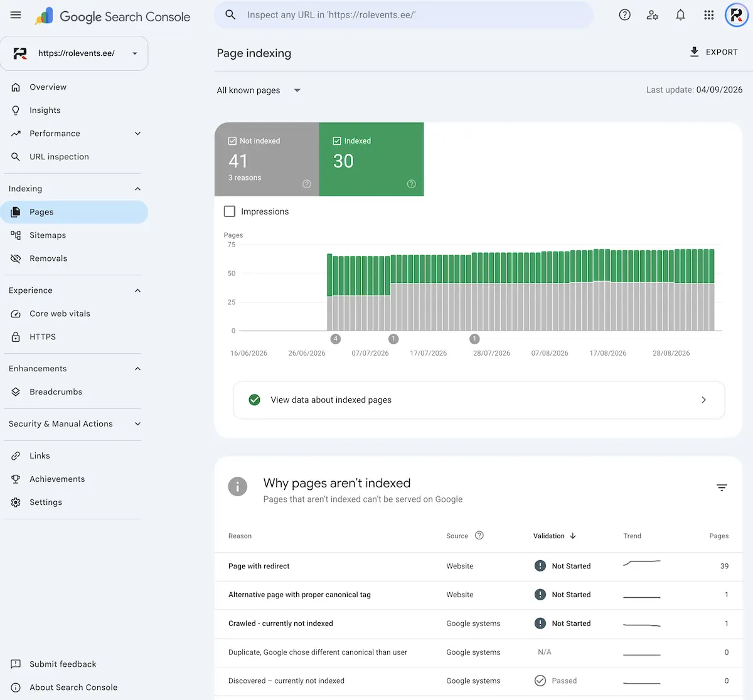Open the hamburger main menu
753x700 pixels.
pos(16,15)
